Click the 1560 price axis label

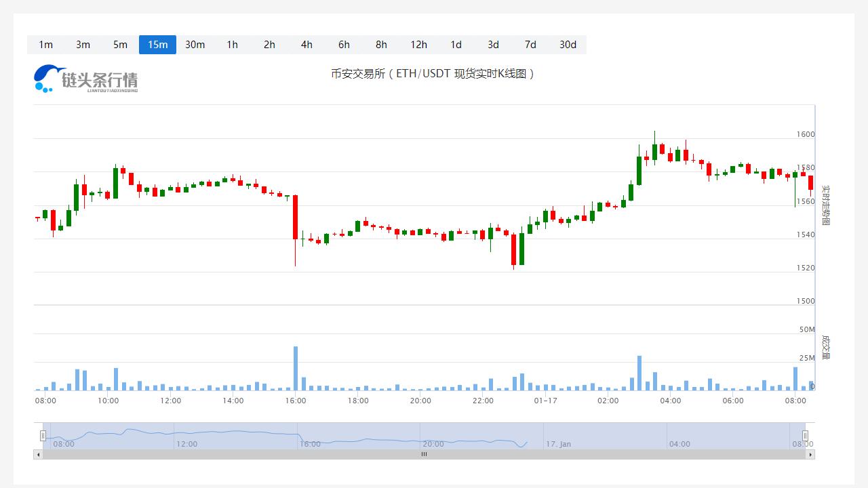coord(806,201)
